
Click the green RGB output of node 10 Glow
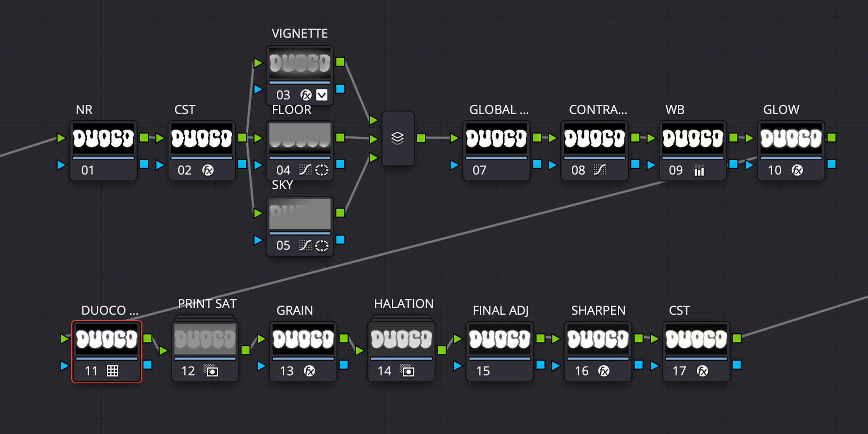coord(831,138)
